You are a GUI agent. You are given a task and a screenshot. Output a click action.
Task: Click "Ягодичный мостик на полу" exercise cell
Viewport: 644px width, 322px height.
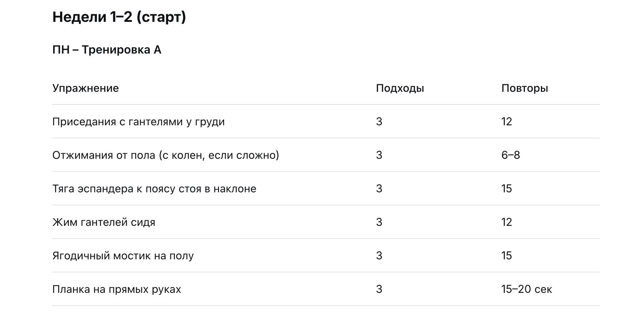click(123, 256)
